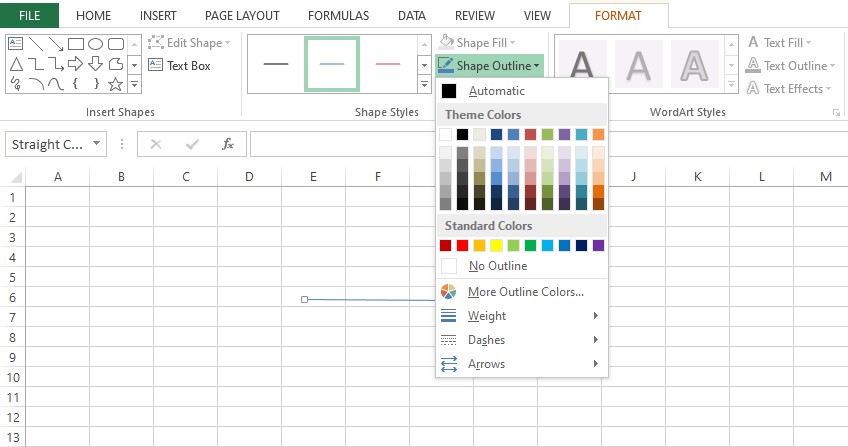Apply the red line shape style
The width and height of the screenshot is (848, 447).
(388, 64)
